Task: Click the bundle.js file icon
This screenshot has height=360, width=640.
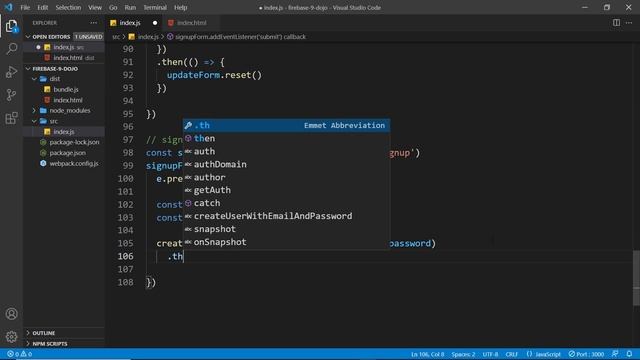Action: pyautogui.click(x=47, y=89)
